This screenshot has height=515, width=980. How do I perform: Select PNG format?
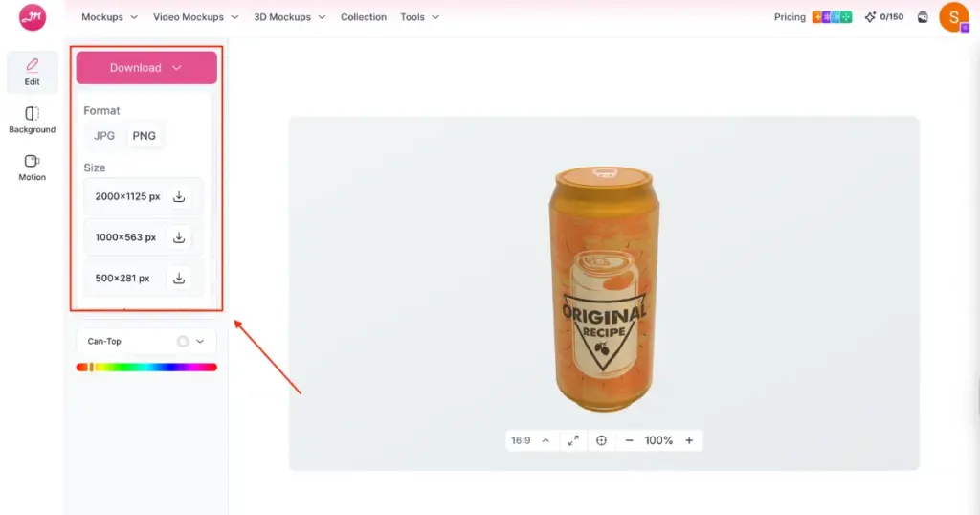[144, 136]
